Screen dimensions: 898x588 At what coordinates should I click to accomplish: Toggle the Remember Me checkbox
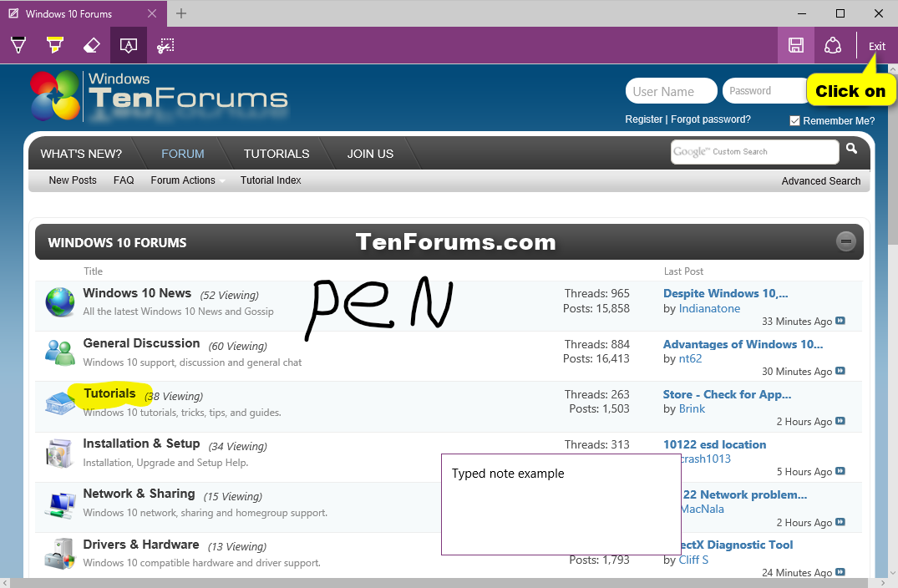[794, 121]
